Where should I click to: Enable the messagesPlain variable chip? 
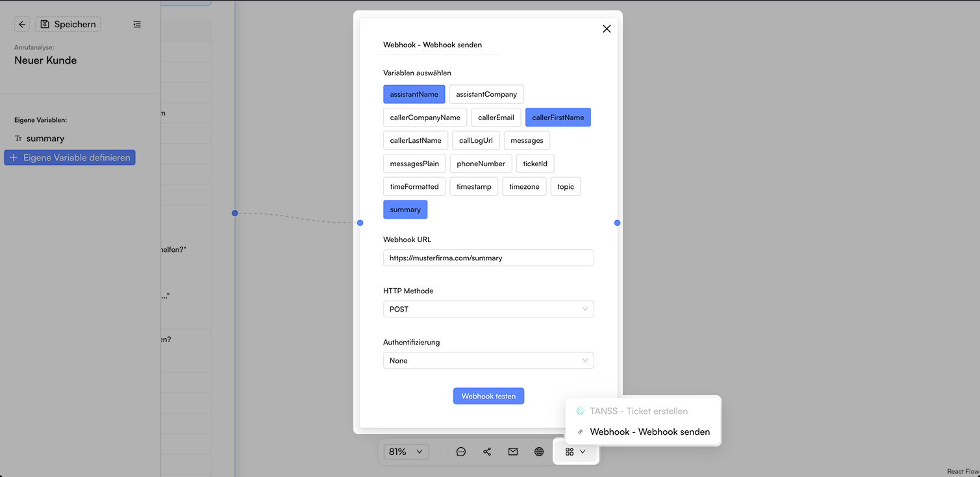414,164
